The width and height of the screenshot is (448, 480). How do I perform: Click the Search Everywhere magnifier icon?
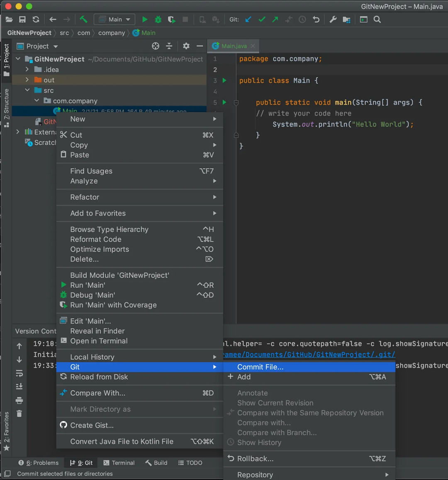(377, 20)
